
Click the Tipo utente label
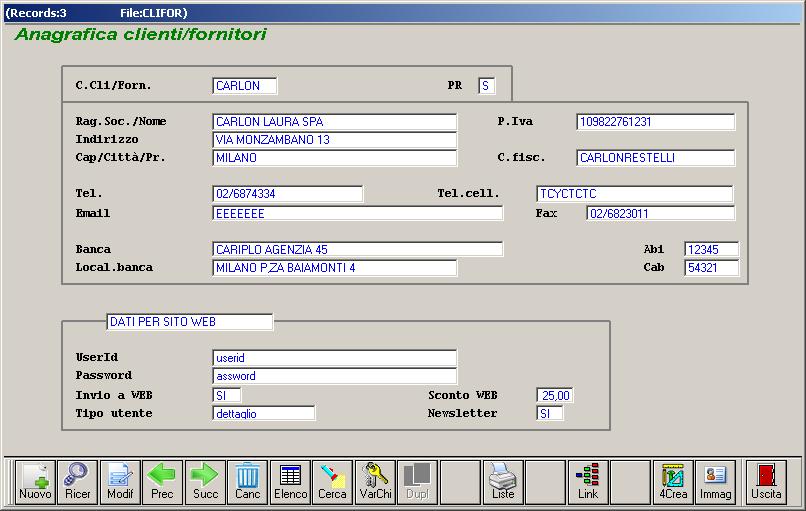[114, 413]
